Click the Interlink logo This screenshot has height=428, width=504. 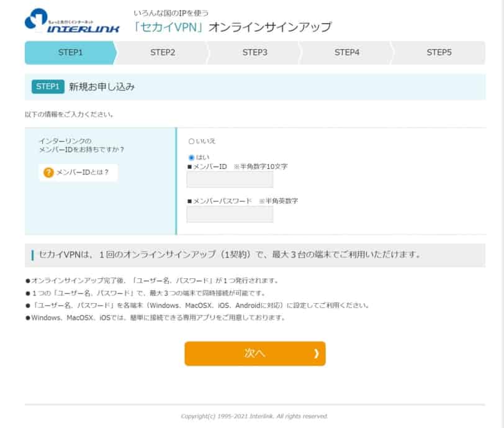[x=72, y=21]
